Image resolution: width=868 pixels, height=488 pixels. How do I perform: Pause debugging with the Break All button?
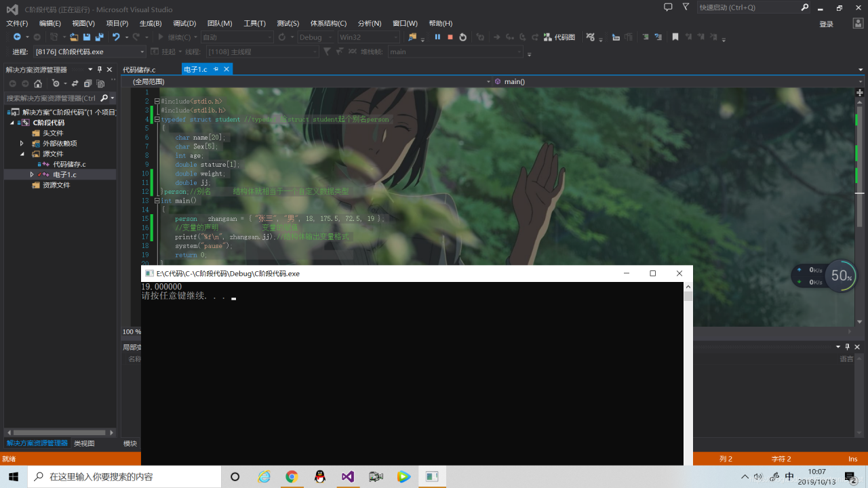pyautogui.click(x=437, y=37)
